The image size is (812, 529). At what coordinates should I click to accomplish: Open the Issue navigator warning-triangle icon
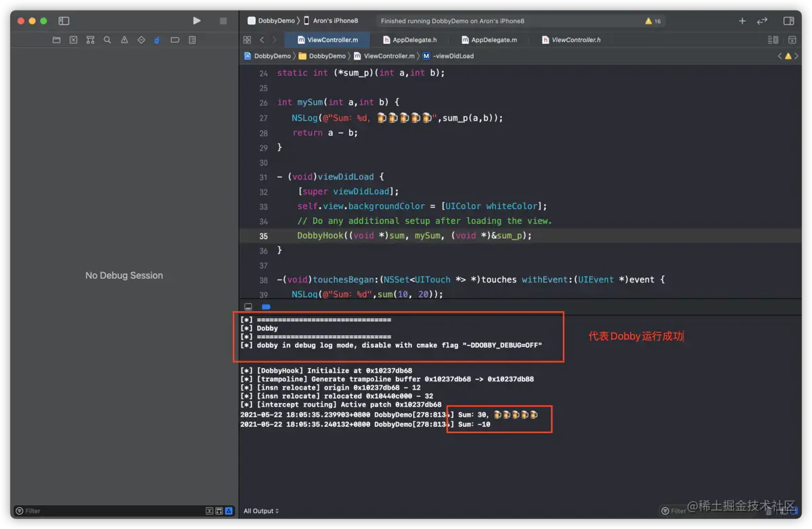pos(124,40)
